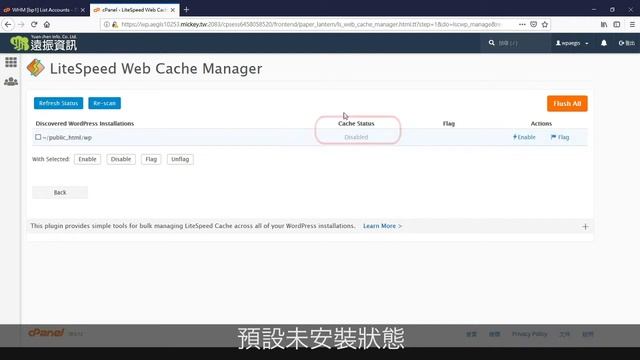Expand the plugin info with plus icon
The image size is (640, 360).
[x=585, y=227]
